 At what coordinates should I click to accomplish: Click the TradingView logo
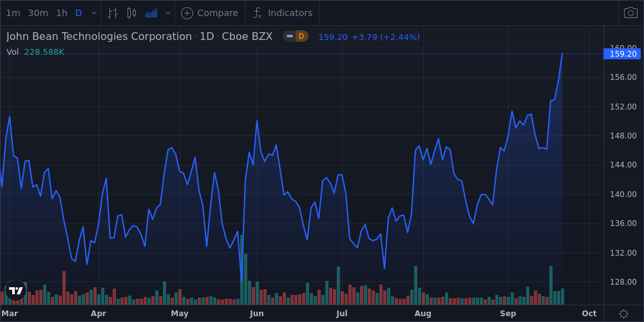click(16, 290)
